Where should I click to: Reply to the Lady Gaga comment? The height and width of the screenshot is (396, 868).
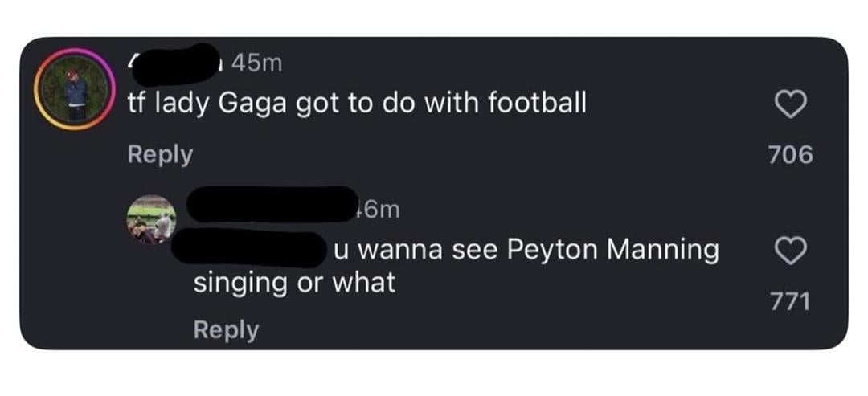[160, 154]
